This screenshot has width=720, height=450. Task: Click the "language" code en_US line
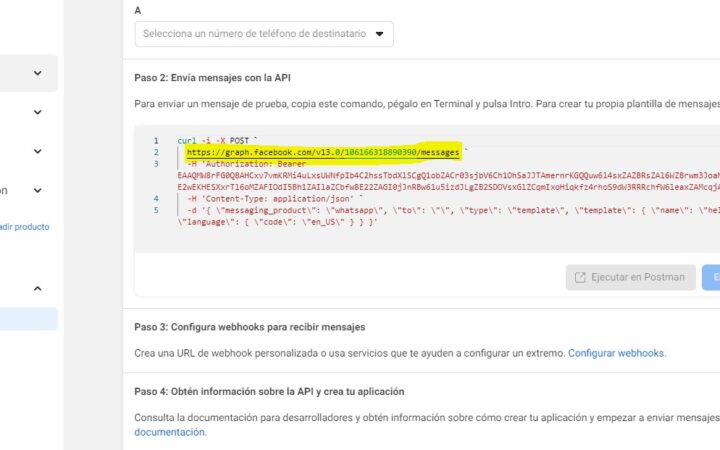(277, 222)
